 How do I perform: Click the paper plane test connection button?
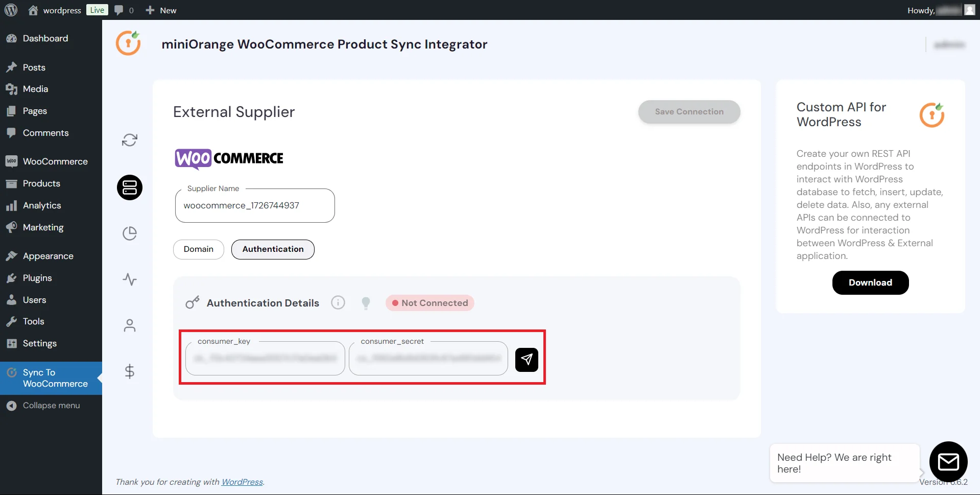(527, 360)
